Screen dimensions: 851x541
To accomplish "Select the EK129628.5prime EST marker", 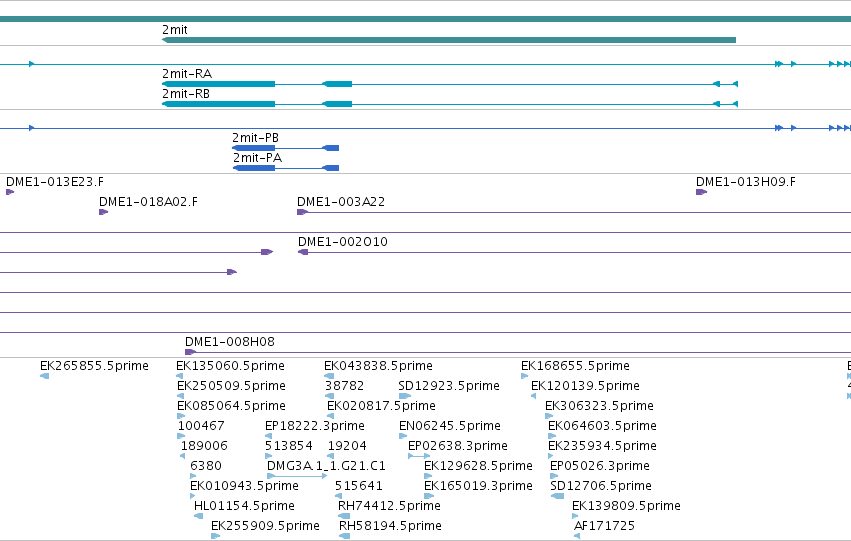I will pos(428,476).
